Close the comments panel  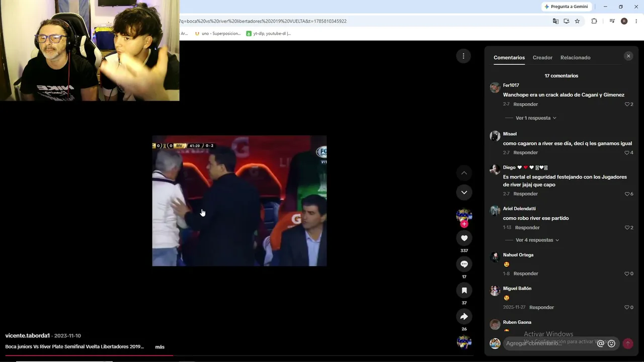coord(628,56)
